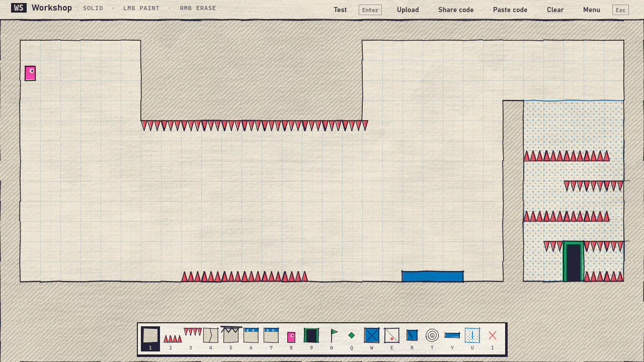The image size is (644, 362).
Task: Select the pink player spawn tile (slot 8)
Action: click(291, 337)
